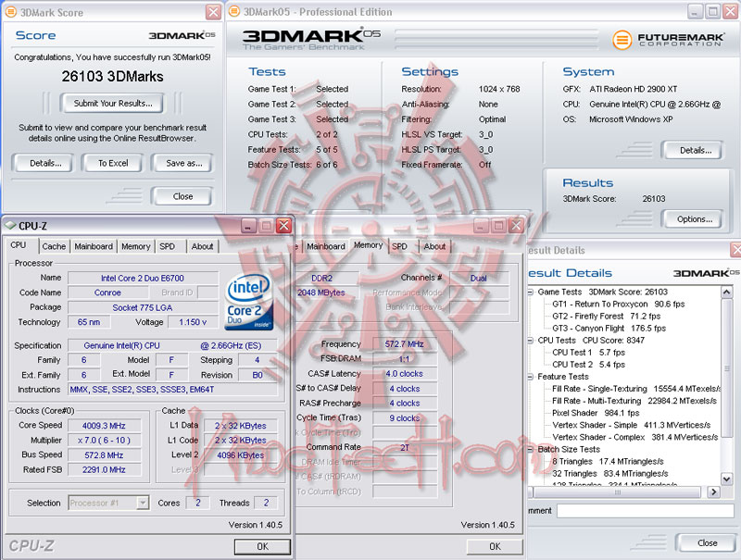The height and width of the screenshot is (560, 741).
Task: Open SPD tab in right CPU-Z window
Action: pyautogui.click(x=399, y=246)
